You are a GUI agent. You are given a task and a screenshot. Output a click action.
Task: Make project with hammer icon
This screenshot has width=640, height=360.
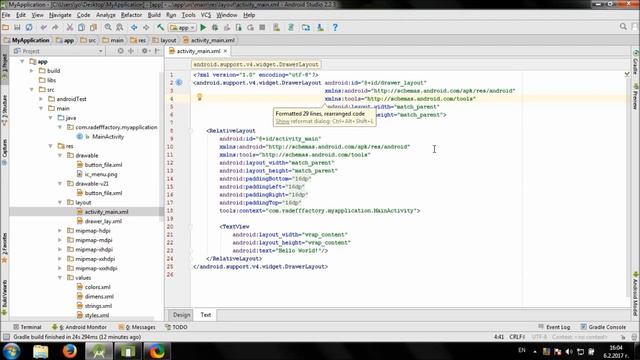160,27
